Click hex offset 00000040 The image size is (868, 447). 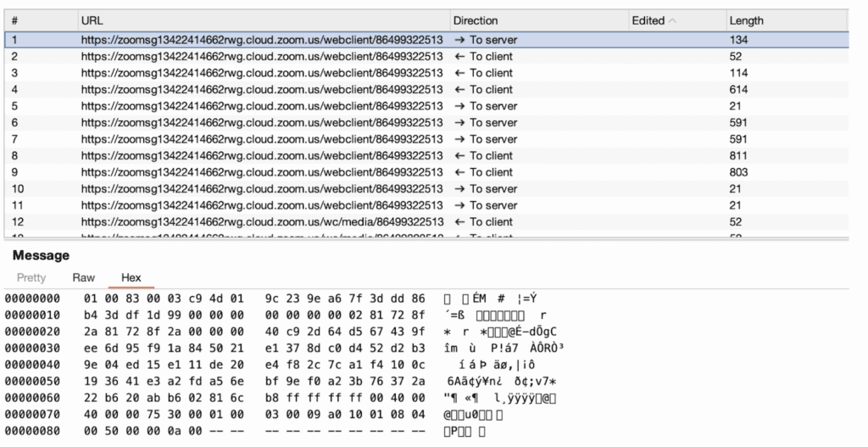(33, 365)
